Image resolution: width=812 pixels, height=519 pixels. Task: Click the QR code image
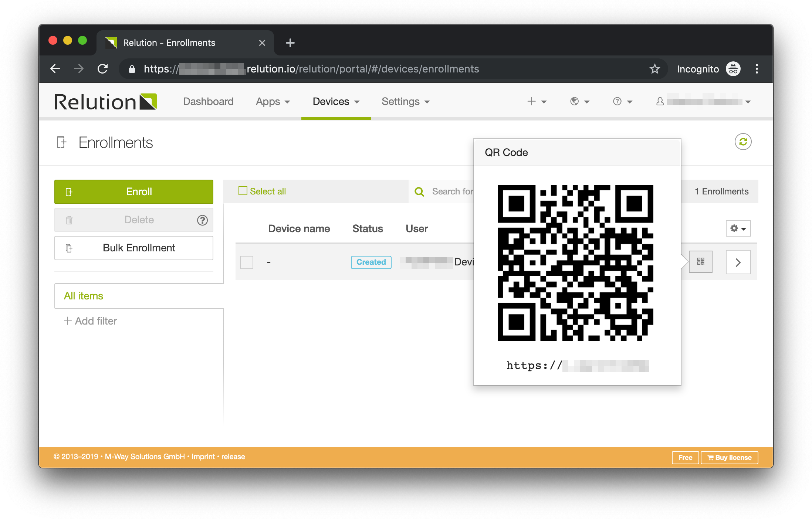[575, 263]
